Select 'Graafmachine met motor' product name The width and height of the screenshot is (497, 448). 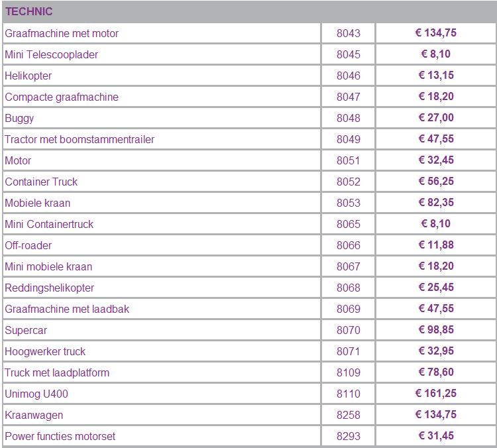click(62, 33)
